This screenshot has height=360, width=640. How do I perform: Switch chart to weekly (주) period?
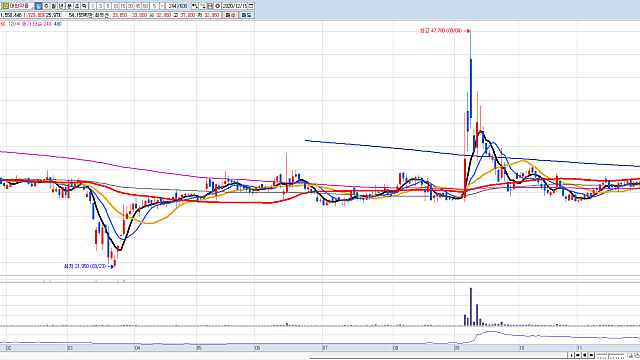click(46, 6)
